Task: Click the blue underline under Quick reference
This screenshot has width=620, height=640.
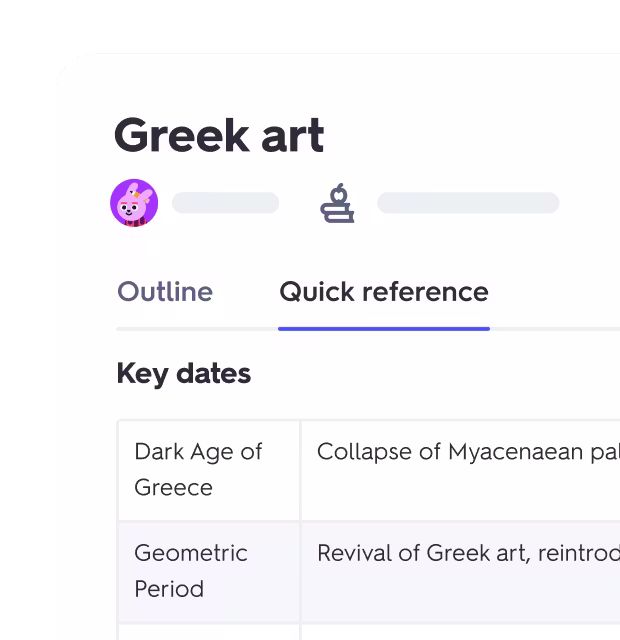Action: click(x=384, y=328)
